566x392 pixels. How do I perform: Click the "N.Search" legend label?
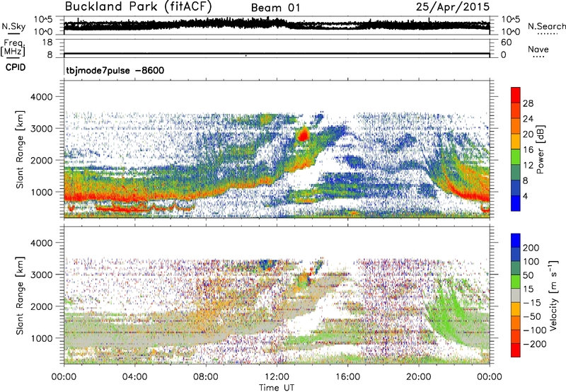tap(546, 26)
